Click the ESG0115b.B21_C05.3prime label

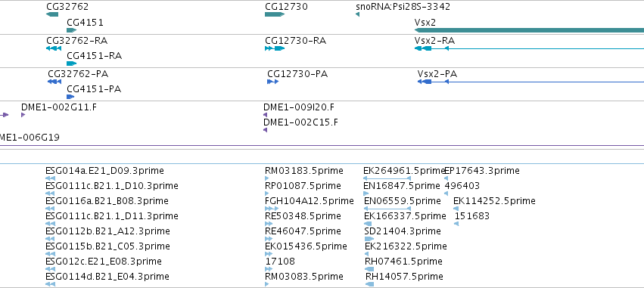(107, 246)
